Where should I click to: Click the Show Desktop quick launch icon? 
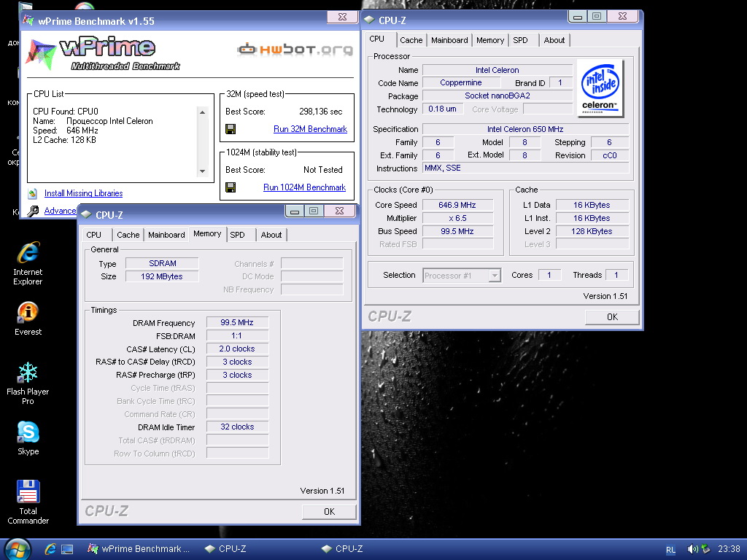tap(66, 549)
